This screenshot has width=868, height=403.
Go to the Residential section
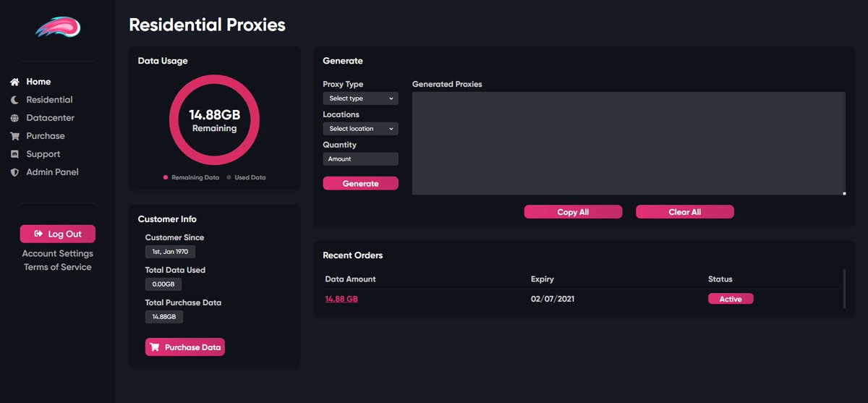click(49, 100)
